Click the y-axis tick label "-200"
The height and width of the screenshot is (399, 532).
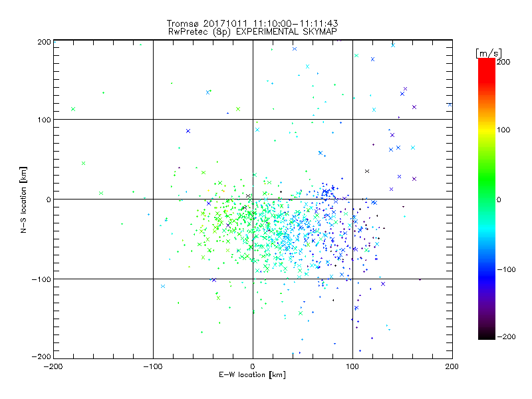(41, 356)
